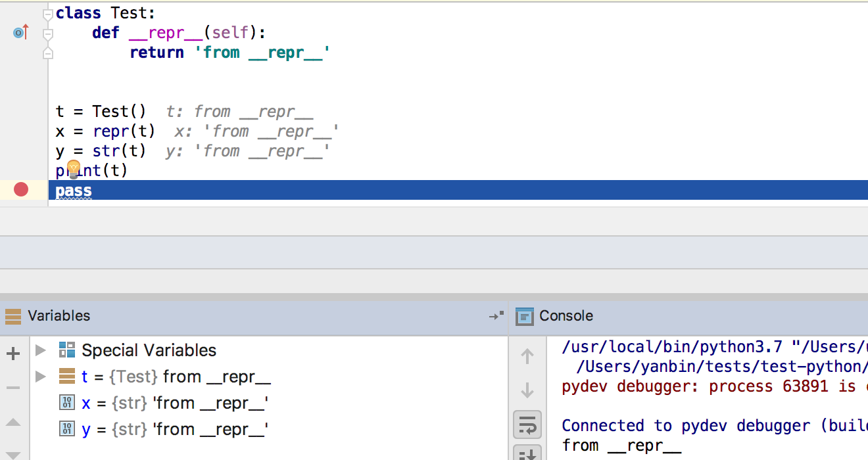This screenshot has width=868, height=460.
Task: Toggle soft-wrap button in Console toolbar
Action: click(527, 425)
